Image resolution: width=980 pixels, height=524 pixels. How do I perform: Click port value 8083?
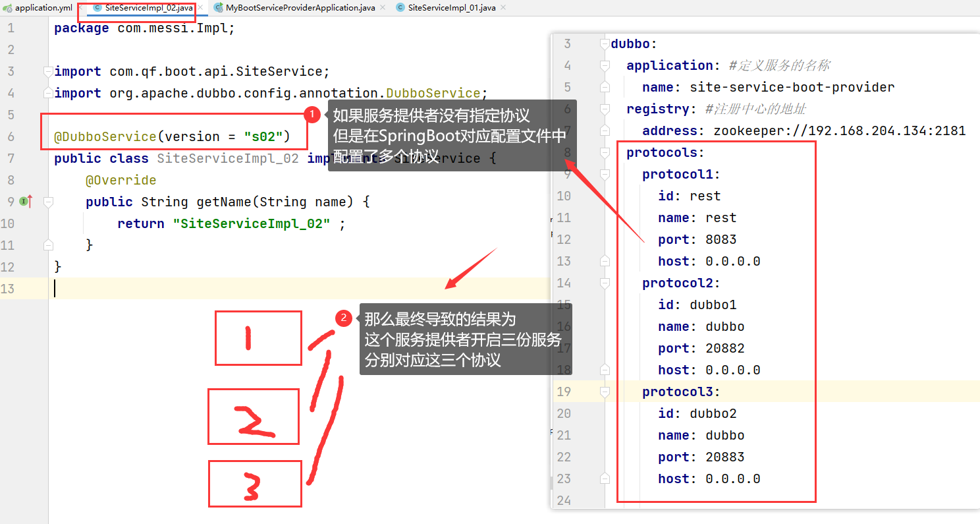pos(721,239)
